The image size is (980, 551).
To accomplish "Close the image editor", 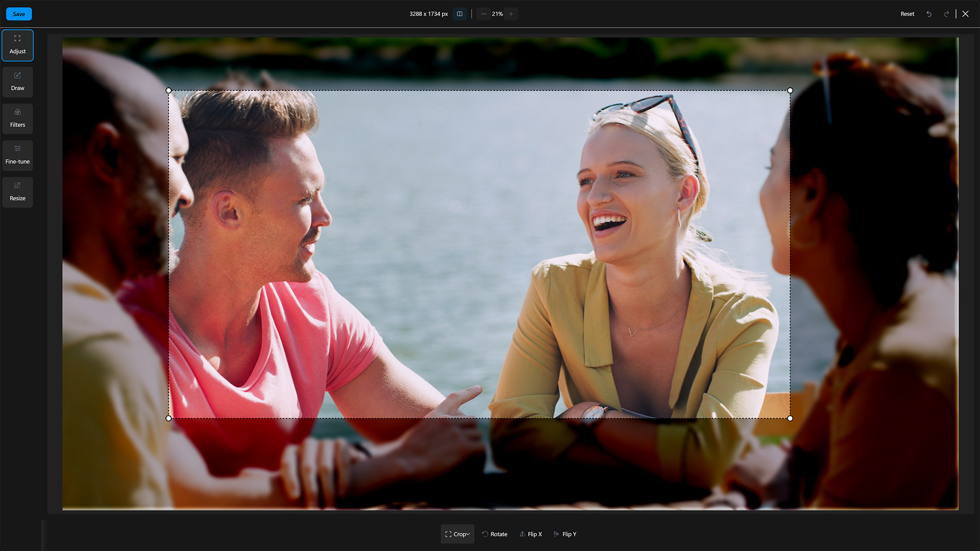I will tap(965, 14).
